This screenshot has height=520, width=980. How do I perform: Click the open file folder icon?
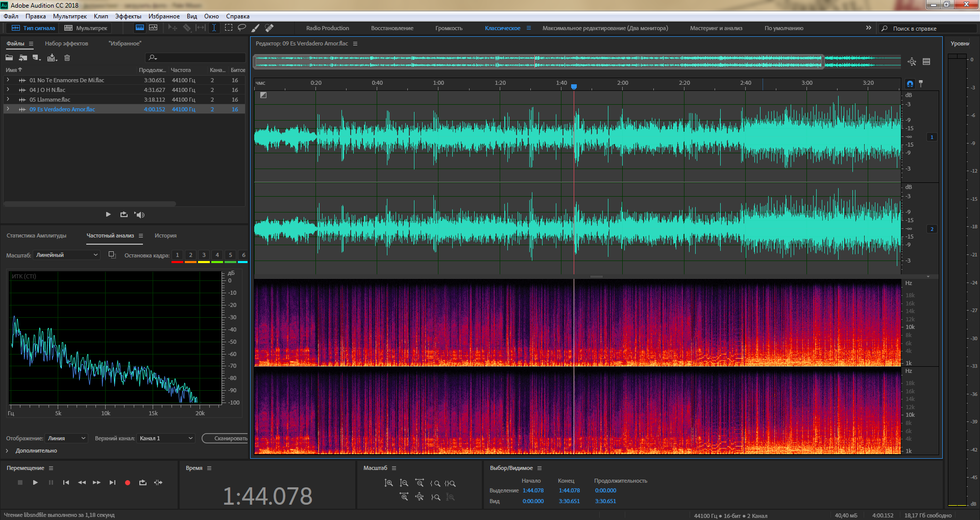9,58
